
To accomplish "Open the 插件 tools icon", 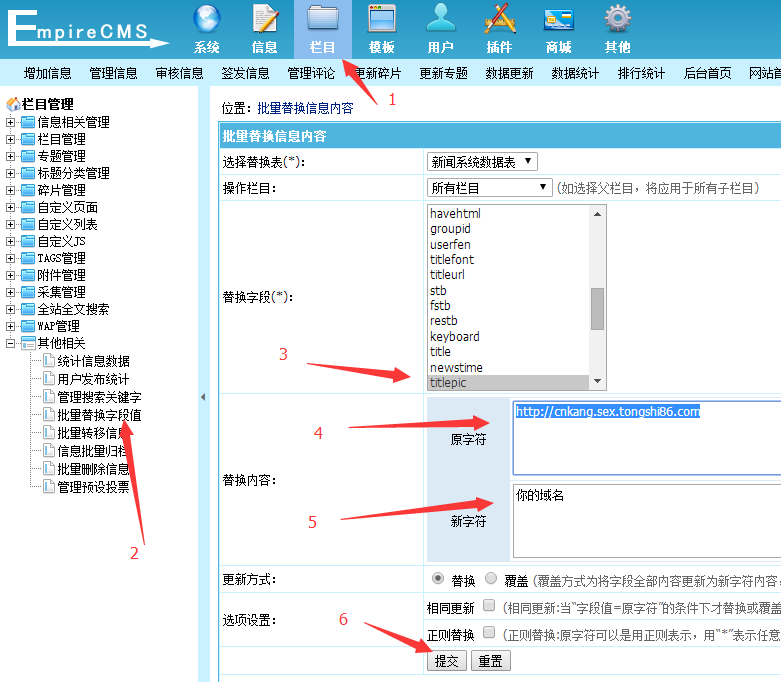I will pyautogui.click(x=500, y=19).
